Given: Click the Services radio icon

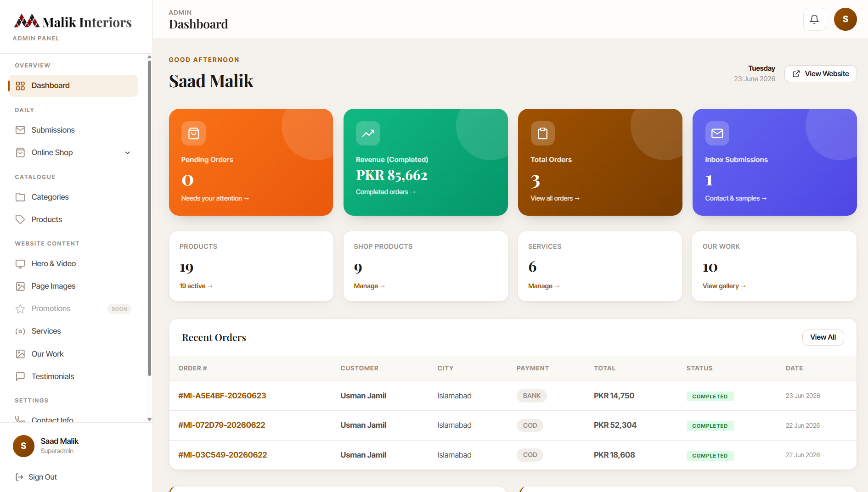Looking at the screenshot, I should pyautogui.click(x=20, y=331).
